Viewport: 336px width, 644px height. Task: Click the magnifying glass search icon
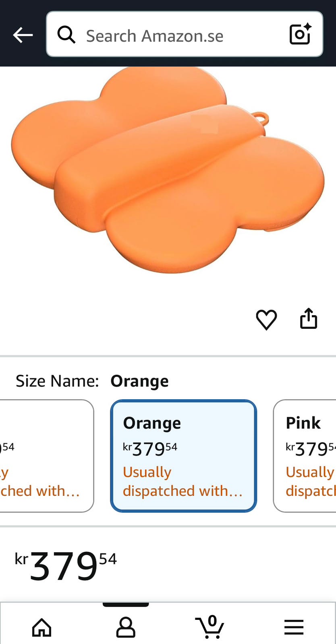point(66,35)
